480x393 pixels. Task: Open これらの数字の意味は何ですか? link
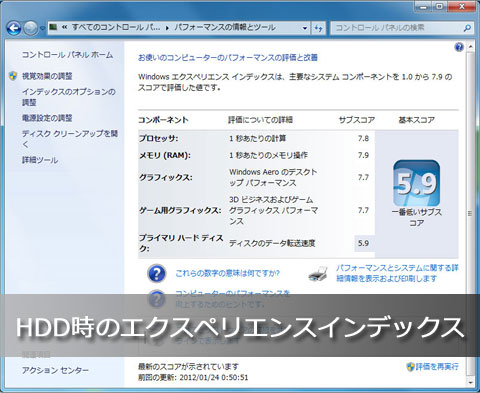pyautogui.click(x=227, y=273)
